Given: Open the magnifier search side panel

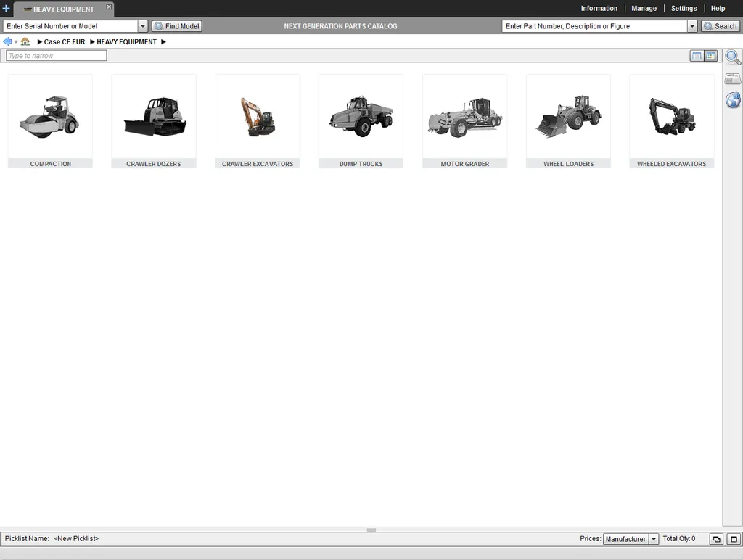Looking at the screenshot, I should click(x=733, y=57).
